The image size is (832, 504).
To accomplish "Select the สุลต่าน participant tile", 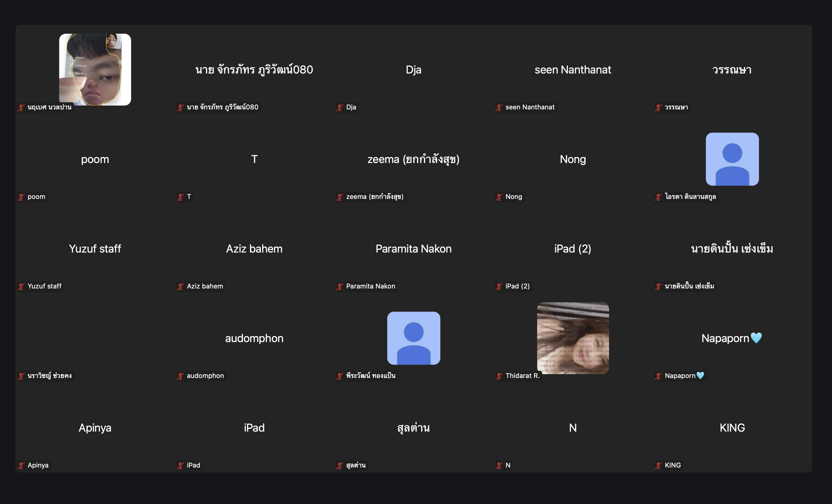I will [x=414, y=428].
